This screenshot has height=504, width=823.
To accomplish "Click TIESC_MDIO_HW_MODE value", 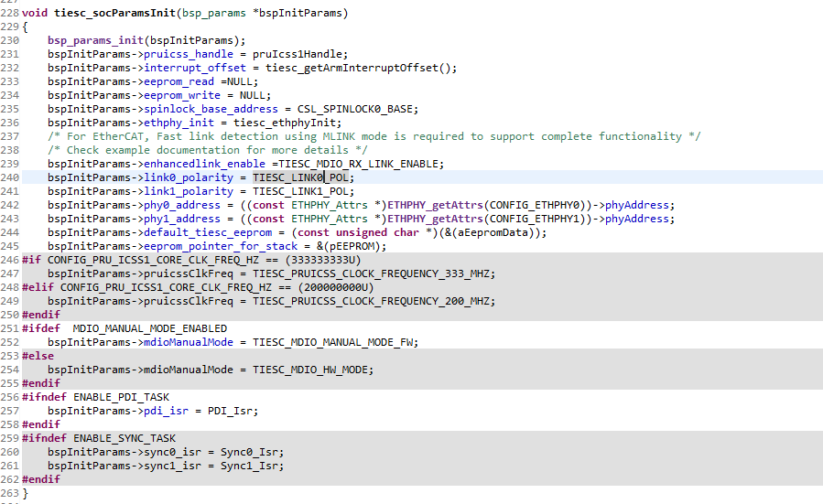I will 309,370.
